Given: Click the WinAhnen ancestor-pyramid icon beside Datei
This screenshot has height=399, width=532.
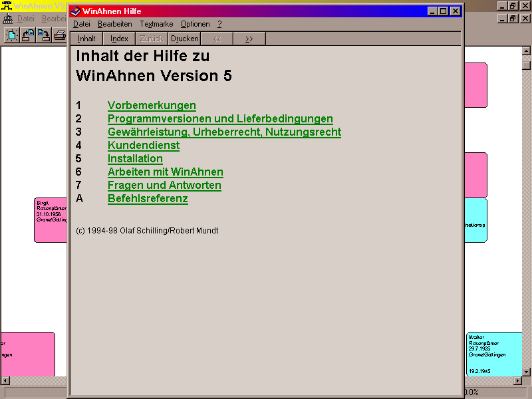Looking at the screenshot, I should tap(8, 19).
